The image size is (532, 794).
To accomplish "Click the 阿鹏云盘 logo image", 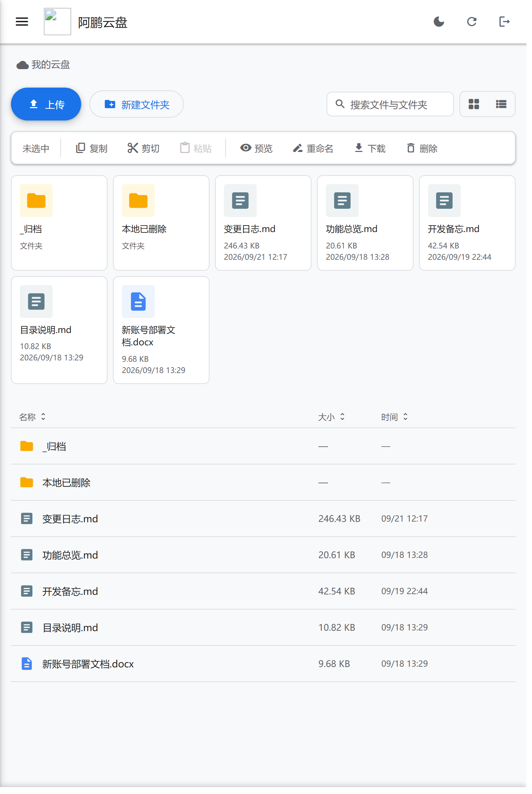I will click(58, 22).
